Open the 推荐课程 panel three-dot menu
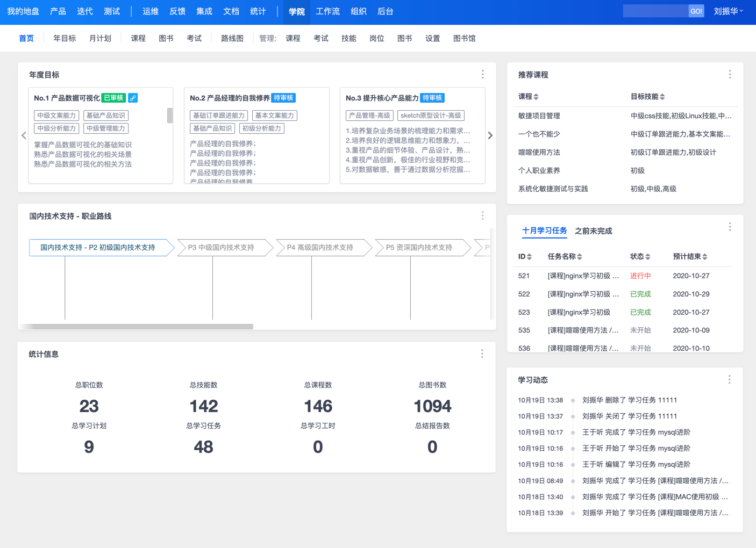Image resolution: width=756 pixels, height=548 pixels. (x=730, y=75)
